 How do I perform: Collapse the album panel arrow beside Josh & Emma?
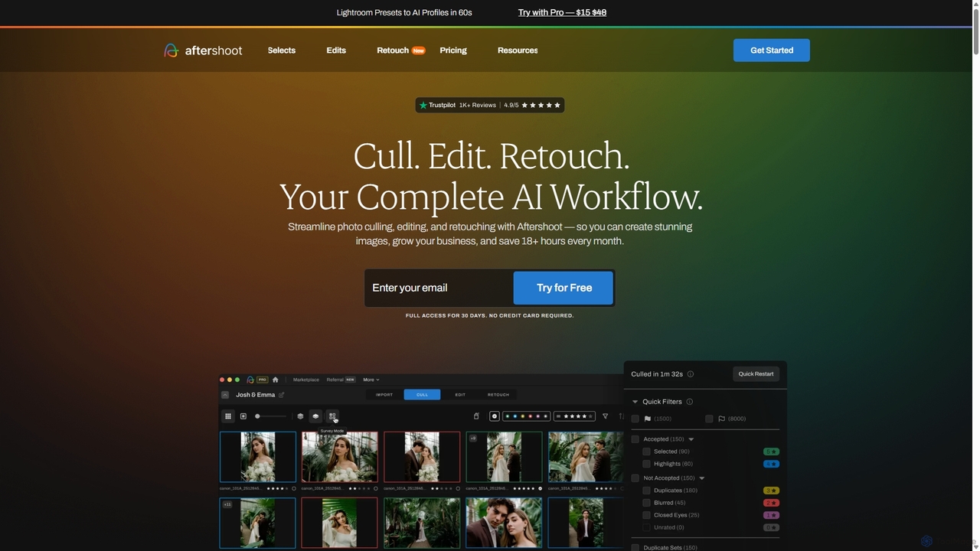225,395
